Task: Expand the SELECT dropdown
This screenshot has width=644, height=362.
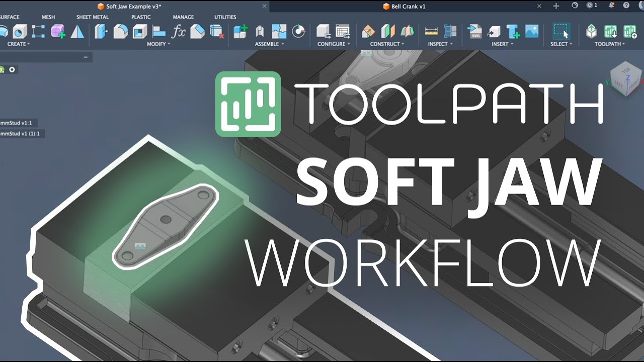Action: click(x=561, y=44)
